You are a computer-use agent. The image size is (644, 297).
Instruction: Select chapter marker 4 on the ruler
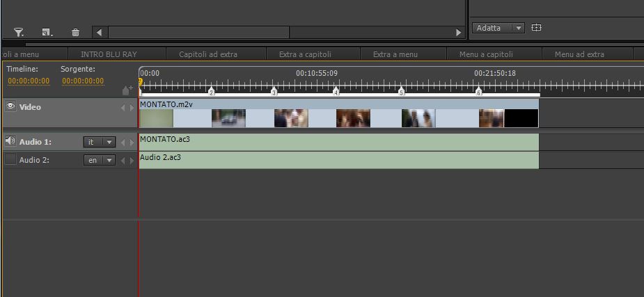336,92
